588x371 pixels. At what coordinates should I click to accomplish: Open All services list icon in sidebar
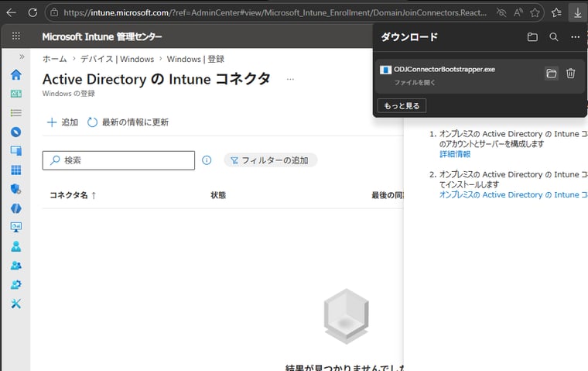tap(16, 113)
